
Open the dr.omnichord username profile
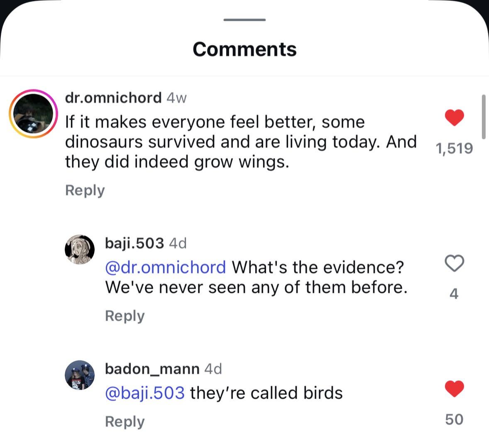point(113,97)
